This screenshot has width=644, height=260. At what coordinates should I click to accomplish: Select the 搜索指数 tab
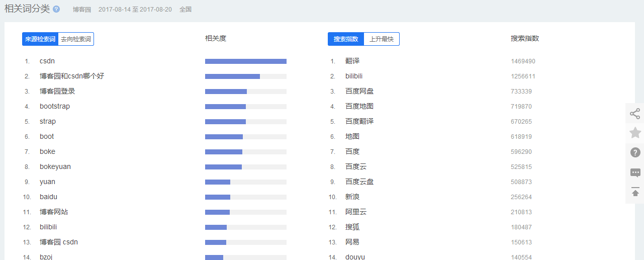[346, 39]
